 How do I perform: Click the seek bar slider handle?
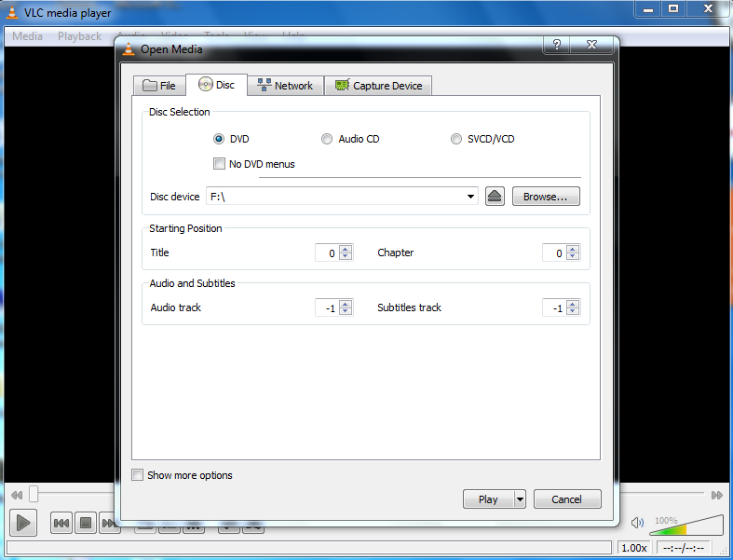34,494
